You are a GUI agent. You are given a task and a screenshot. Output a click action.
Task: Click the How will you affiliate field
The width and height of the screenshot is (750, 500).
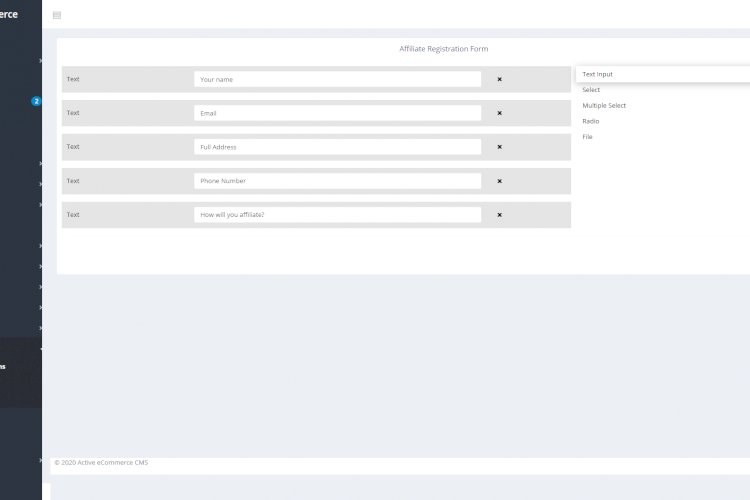point(337,215)
